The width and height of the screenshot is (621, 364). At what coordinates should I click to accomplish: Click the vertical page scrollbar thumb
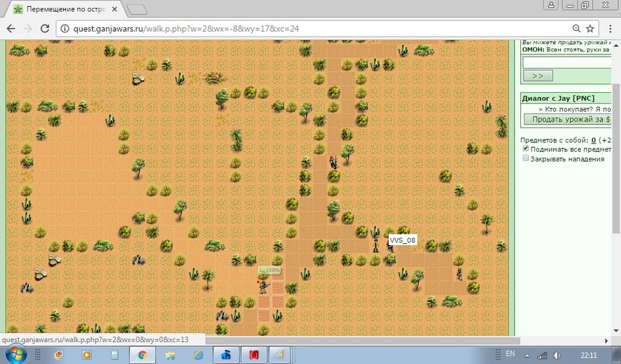click(x=616, y=158)
